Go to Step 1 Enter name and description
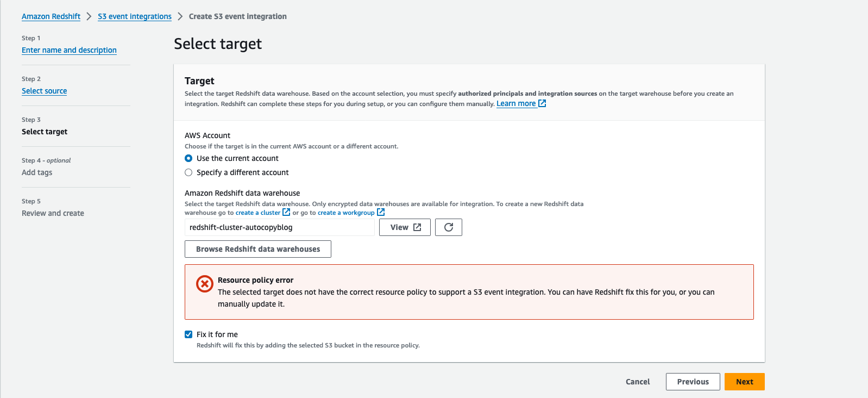 coord(69,50)
